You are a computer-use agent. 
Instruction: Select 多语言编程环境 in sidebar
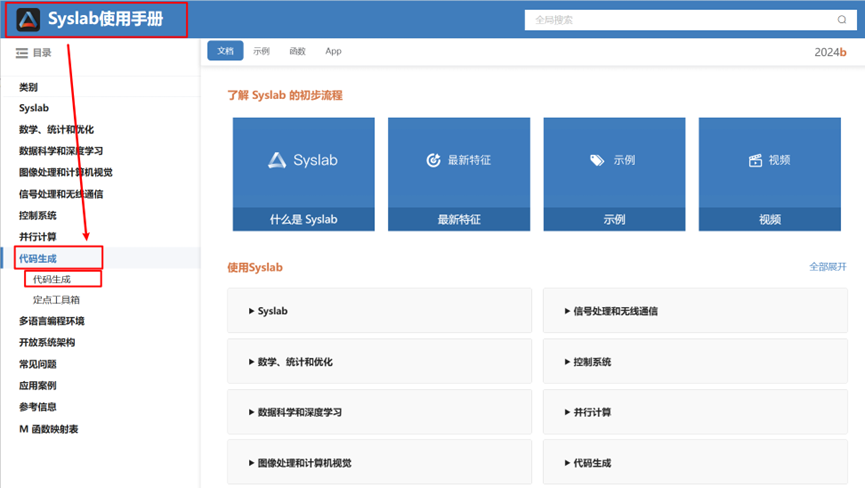click(x=51, y=321)
